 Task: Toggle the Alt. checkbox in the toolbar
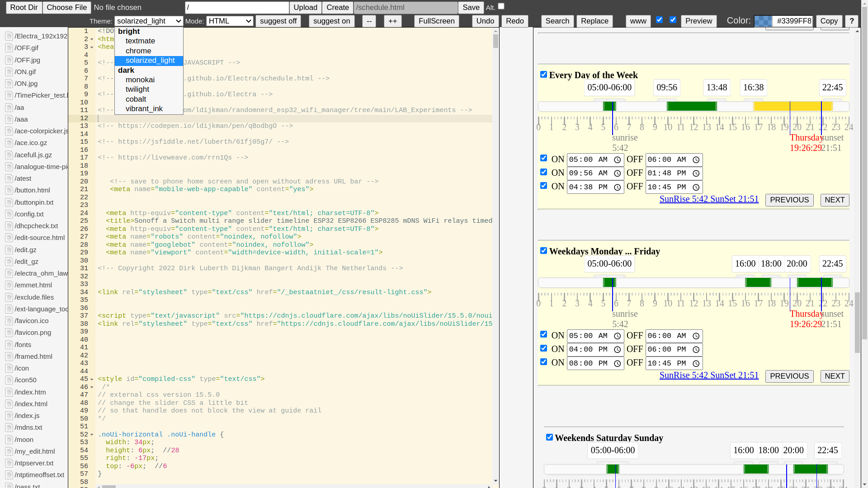[501, 6]
